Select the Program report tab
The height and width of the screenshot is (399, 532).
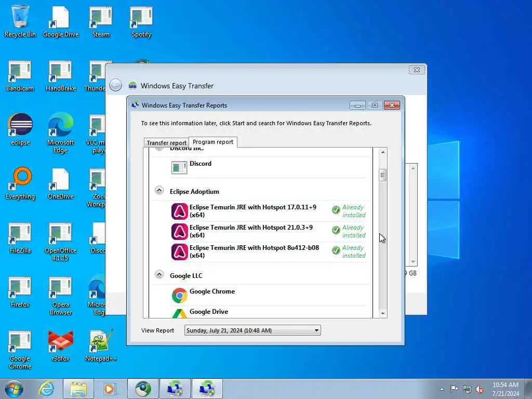click(x=212, y=142)
